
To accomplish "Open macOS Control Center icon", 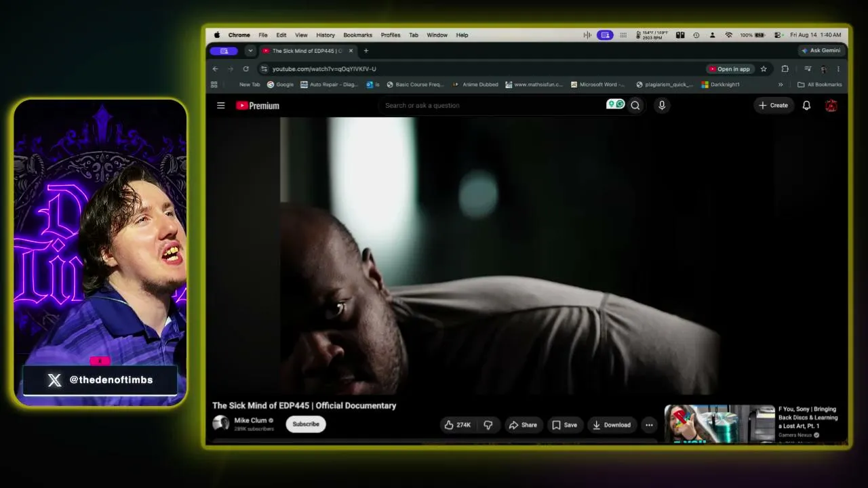I will [778, 35].
